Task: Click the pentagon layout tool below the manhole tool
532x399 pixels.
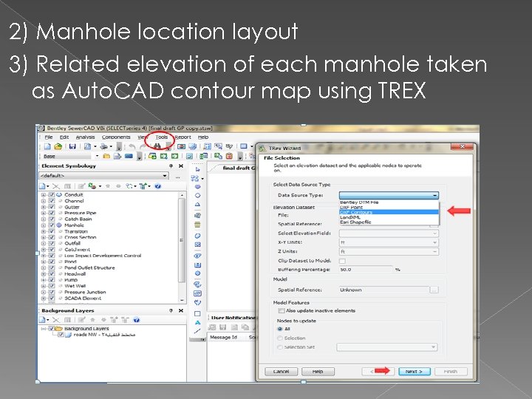Action: pos(198,187)
